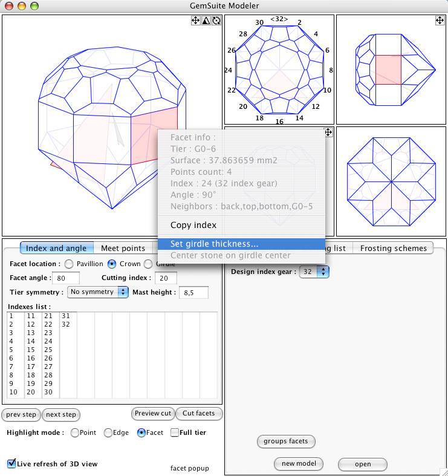
Task: Click the Cut facets button
Action: 199,413
